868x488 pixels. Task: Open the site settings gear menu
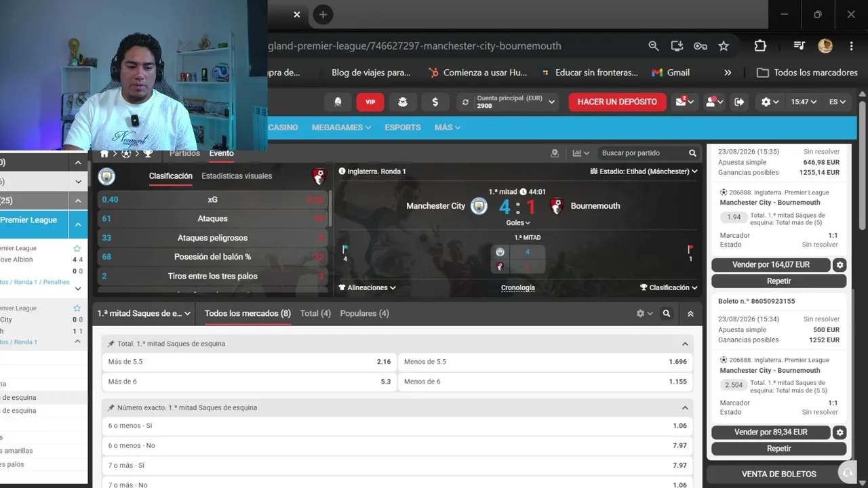[770, 102]
